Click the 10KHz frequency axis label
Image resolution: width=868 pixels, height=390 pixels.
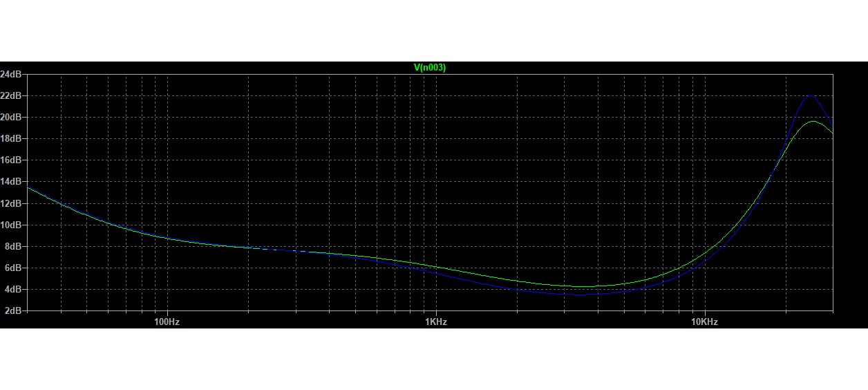tap(704, 322)
